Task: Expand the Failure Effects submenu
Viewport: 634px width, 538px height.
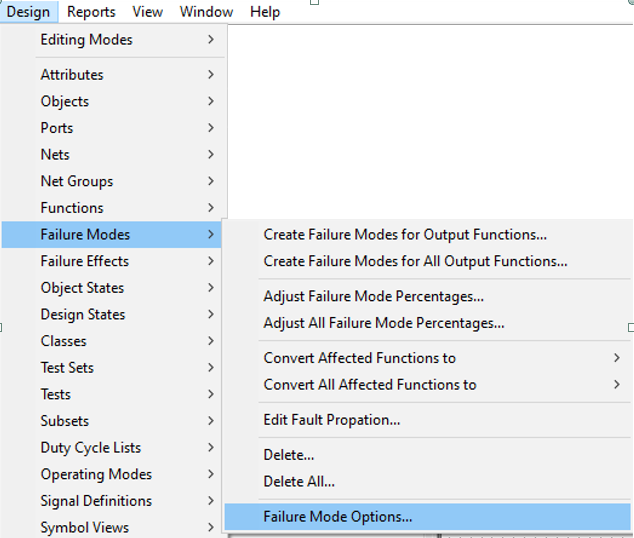Action: (112, 261)
